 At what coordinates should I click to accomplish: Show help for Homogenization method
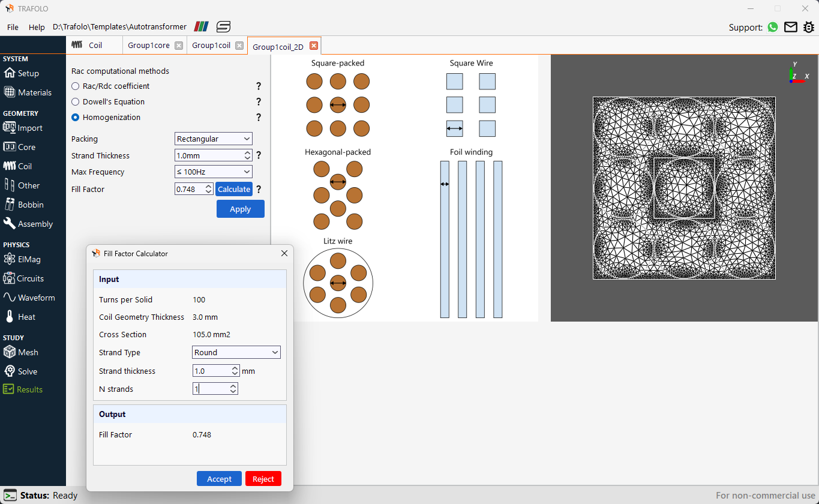point(259,118)
